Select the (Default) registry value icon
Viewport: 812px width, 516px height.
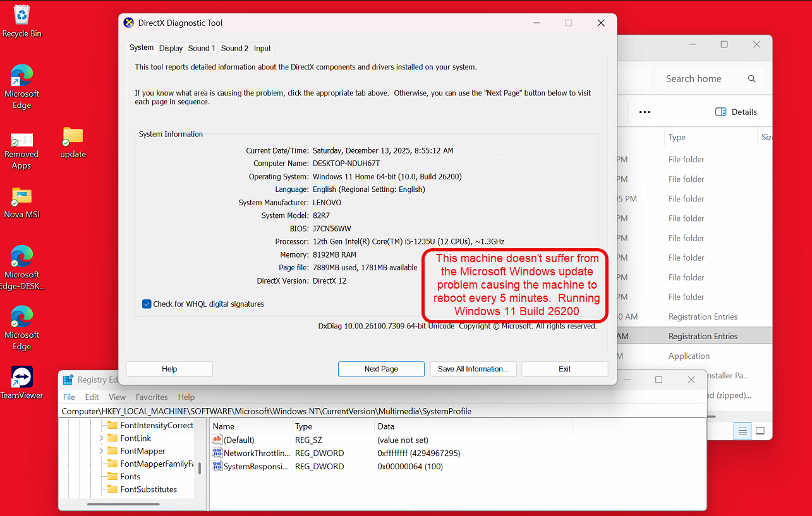click(217, 440)
